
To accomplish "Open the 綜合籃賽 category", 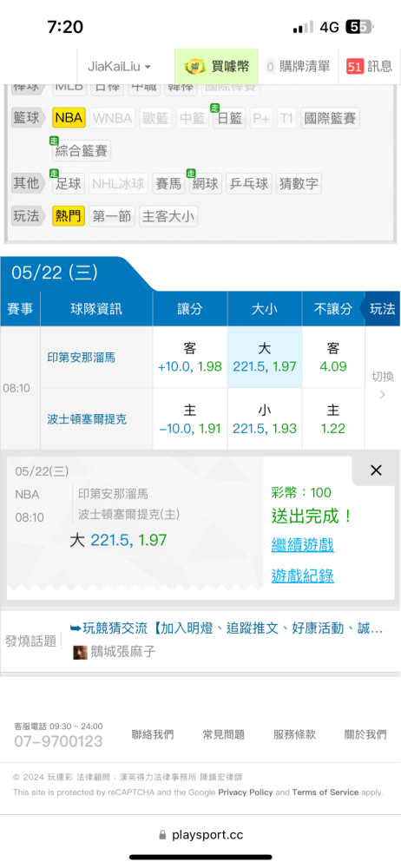I will pyautogui.click(x=82, y=150).
